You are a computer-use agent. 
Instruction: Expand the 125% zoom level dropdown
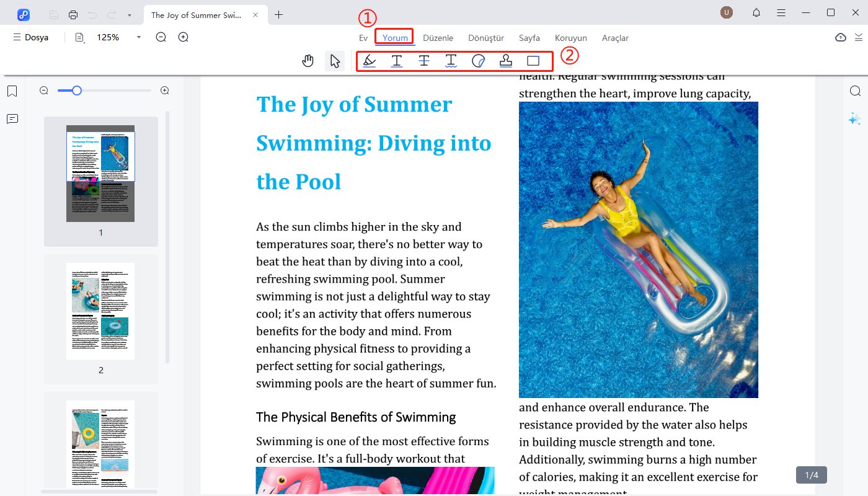coord(139,38)
